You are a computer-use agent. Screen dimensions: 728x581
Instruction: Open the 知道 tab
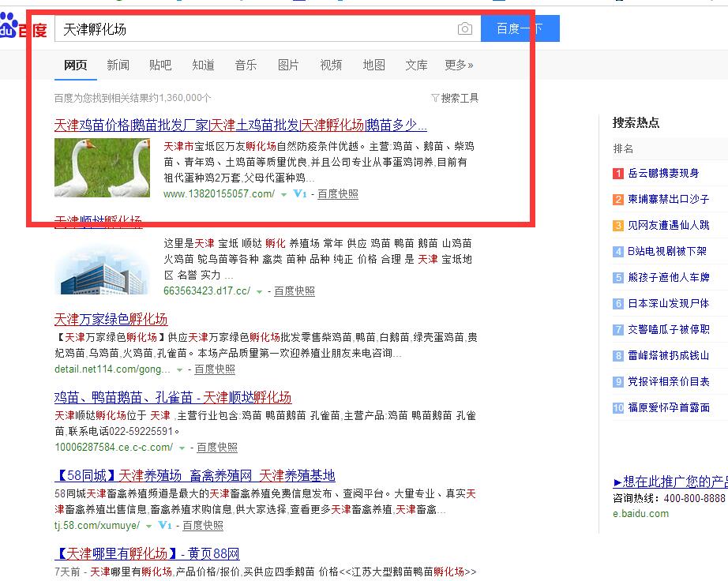[x=203, y=65]
